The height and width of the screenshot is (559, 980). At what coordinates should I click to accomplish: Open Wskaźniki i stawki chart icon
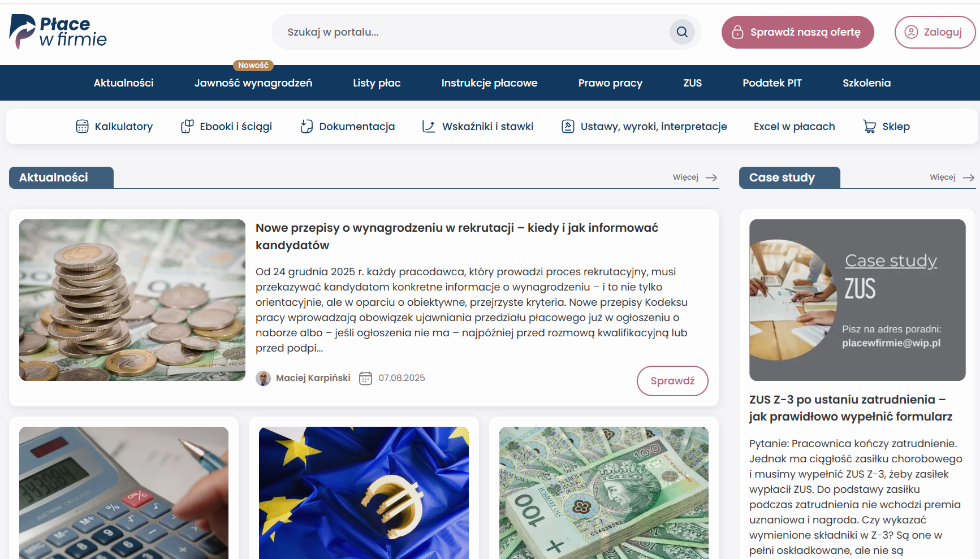point(429,127)
